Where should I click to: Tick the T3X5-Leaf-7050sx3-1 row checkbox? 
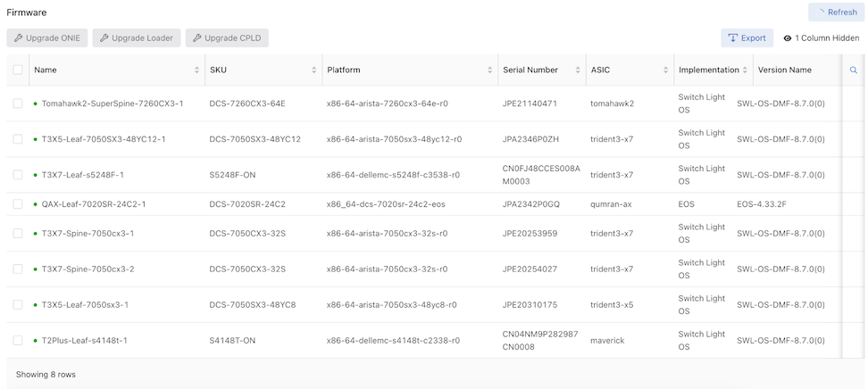tap(18, 304)
